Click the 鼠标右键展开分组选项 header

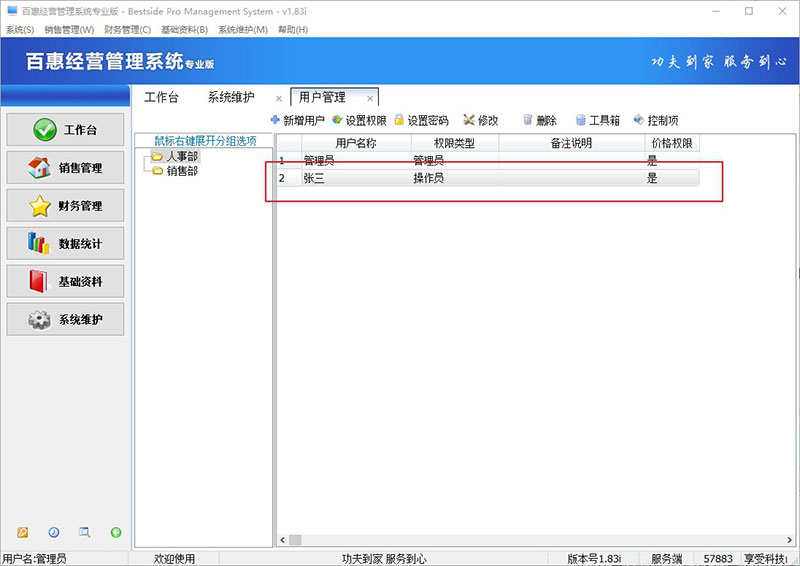pyautogui.click(x=205, y=141)
